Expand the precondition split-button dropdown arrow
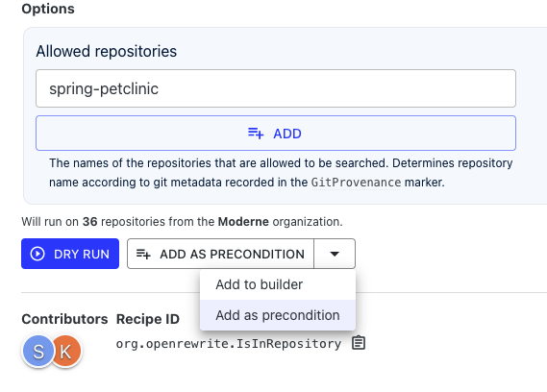This screenshot has height=392, width=547. [335, 254]
